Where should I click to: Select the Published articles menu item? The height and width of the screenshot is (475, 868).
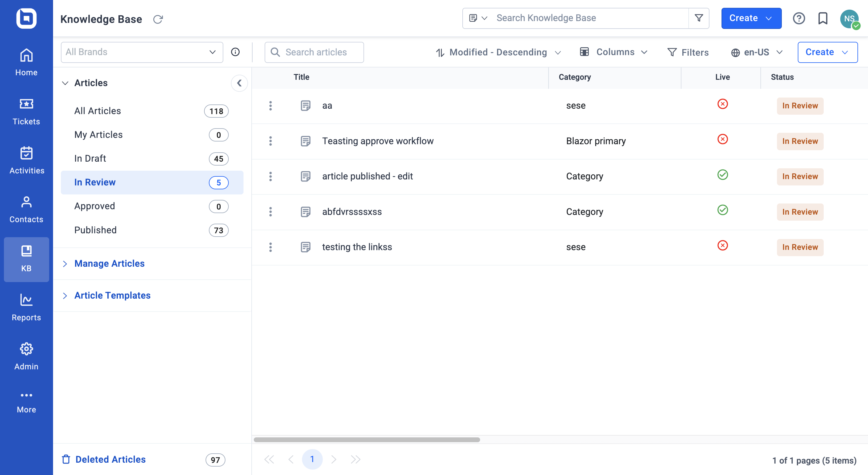tap(96, 229)
